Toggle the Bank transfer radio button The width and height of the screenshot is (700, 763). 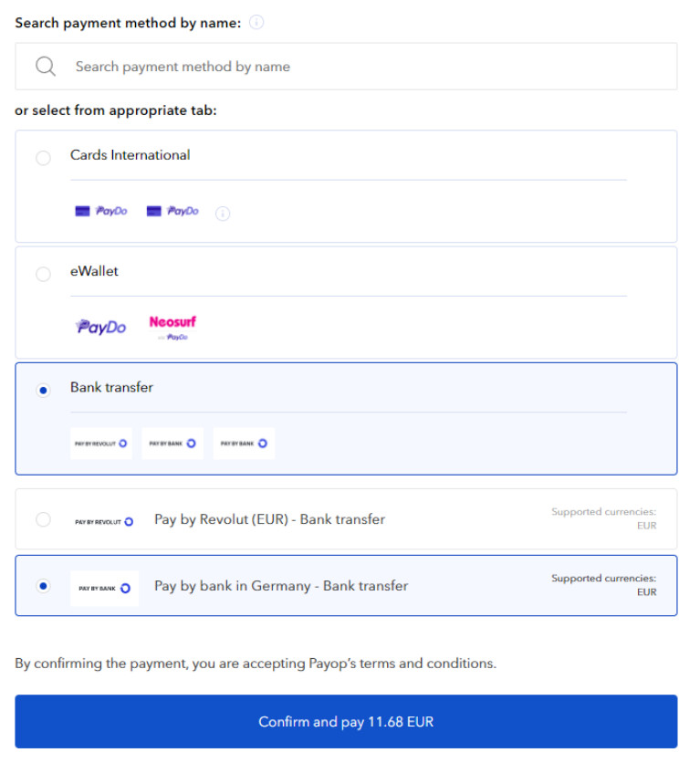43,391
